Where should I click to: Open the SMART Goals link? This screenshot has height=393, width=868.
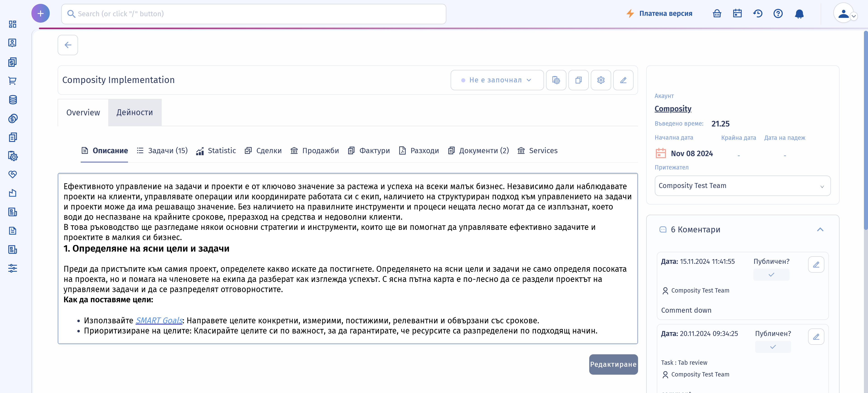(x=159, y=321)
